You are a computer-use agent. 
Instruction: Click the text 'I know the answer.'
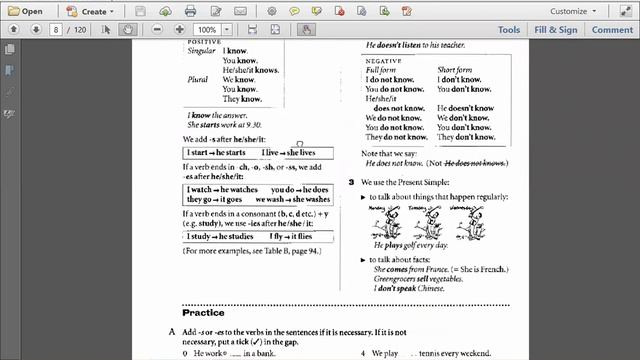pyautogui.click(x=217, y=115)
